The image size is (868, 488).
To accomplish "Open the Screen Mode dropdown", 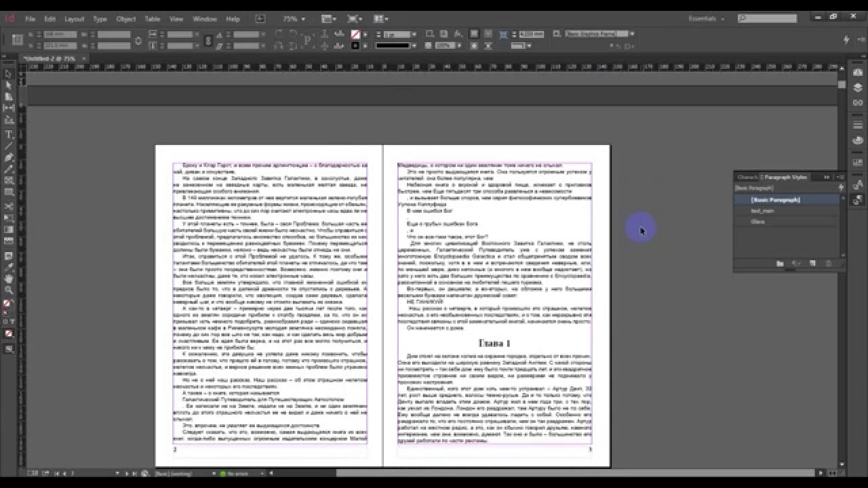I will [355, 19].
